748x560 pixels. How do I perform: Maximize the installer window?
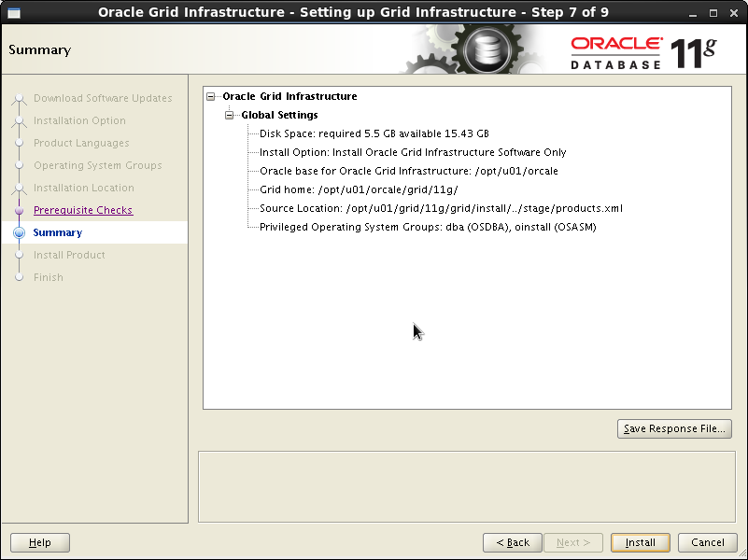point(713,13)
